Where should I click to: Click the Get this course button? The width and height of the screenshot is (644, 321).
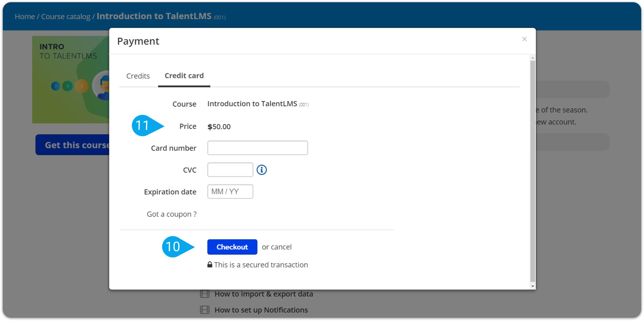pos(73,145)
